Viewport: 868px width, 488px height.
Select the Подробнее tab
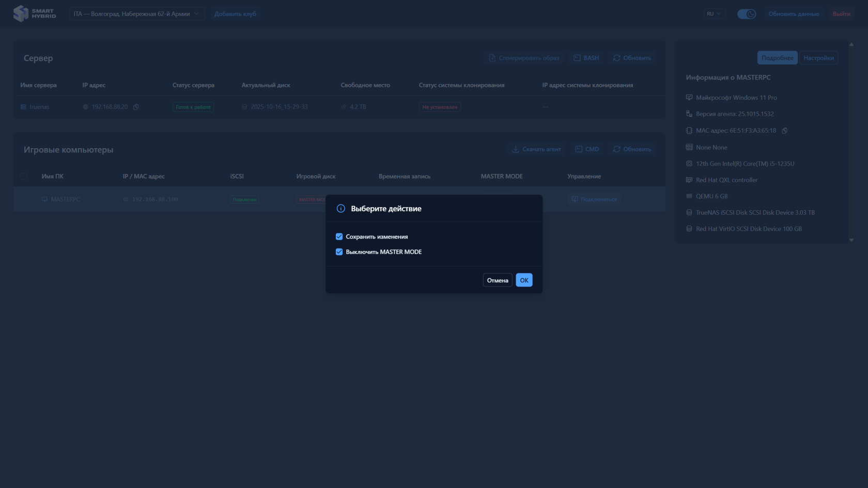pos(777,58)
